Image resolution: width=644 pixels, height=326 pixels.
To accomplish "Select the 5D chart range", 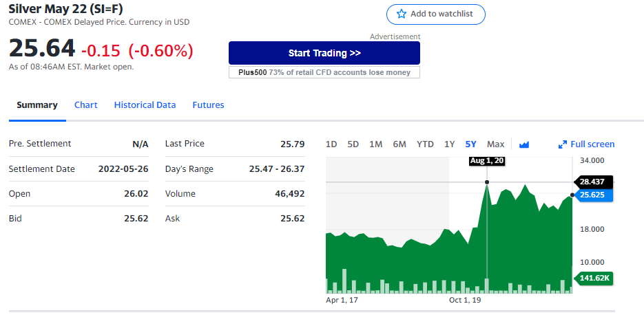I will (353, 144).
